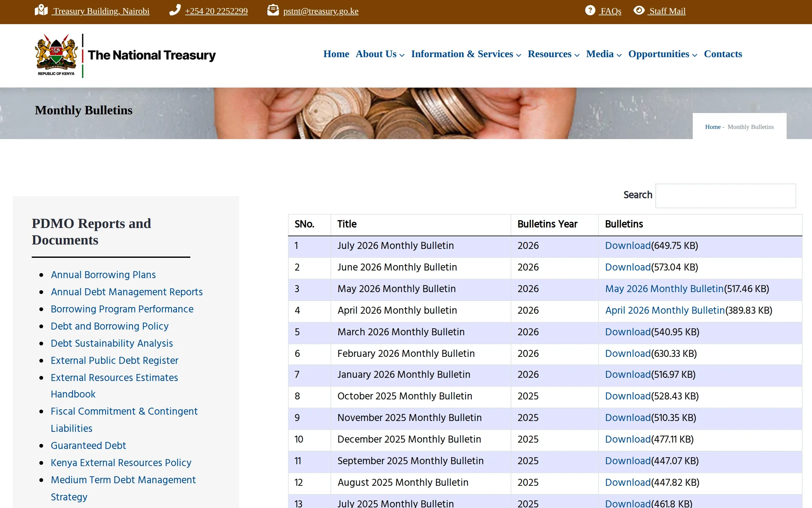Download the December 2025 bulletin (477.11 KB)
Viewport: 812px width, 508px height.
(x=627, y=439)
